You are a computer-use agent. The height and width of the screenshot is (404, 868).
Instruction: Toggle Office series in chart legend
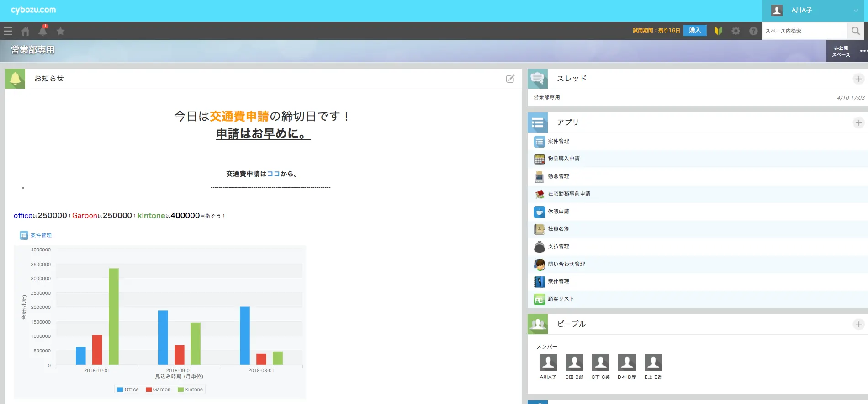tap(128, 389)
